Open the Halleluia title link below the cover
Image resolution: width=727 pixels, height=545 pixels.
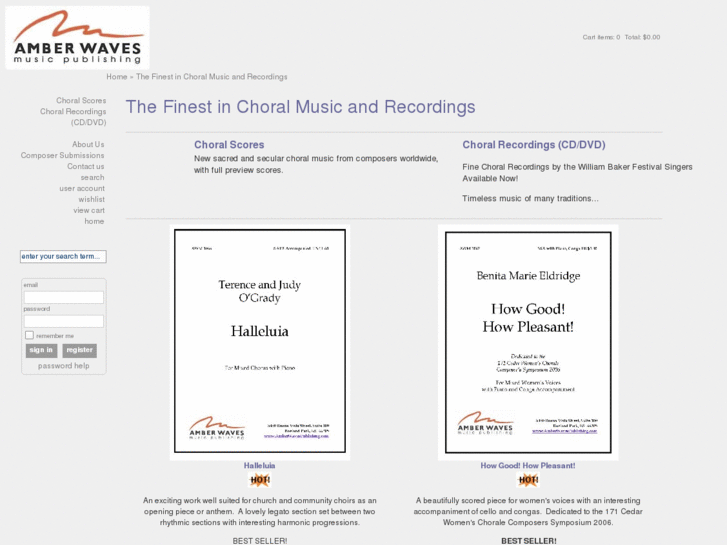[260, 466]
